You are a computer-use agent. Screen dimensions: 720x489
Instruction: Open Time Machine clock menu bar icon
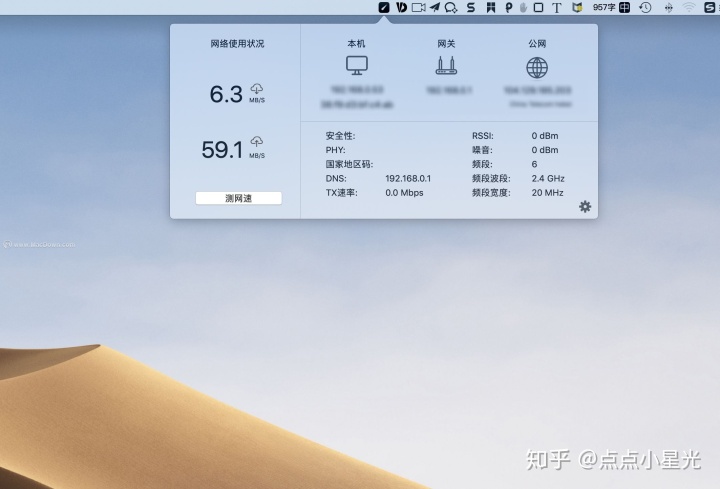pyautogui.click(x=646, y=7)
